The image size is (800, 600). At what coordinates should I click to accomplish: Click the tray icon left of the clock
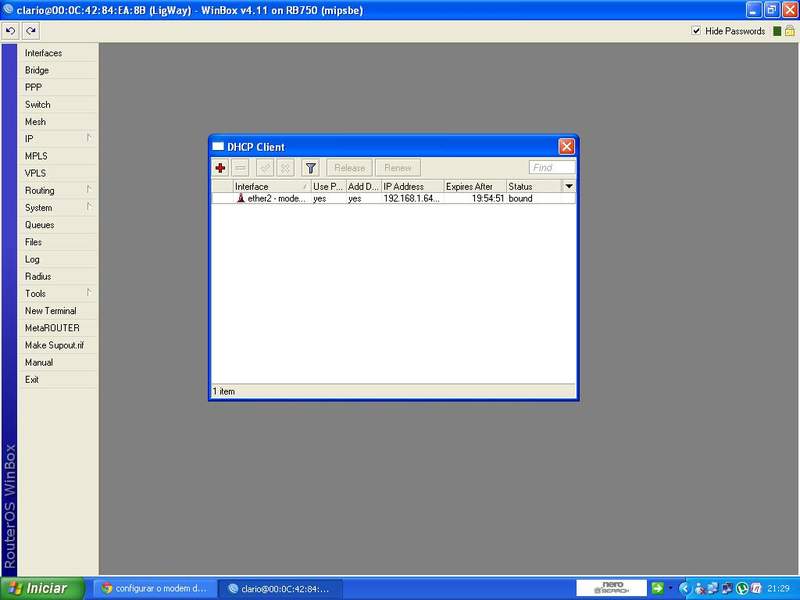pos(756,588)
